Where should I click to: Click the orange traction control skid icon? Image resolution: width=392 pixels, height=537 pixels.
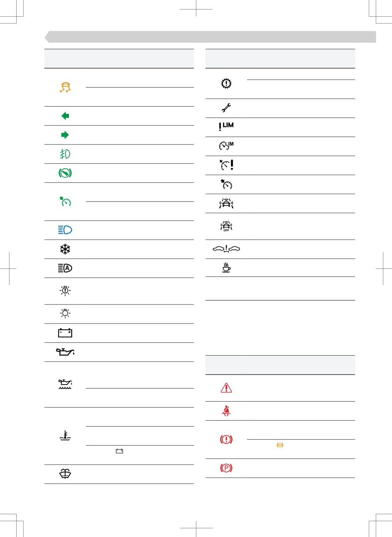tap(65, 87)
